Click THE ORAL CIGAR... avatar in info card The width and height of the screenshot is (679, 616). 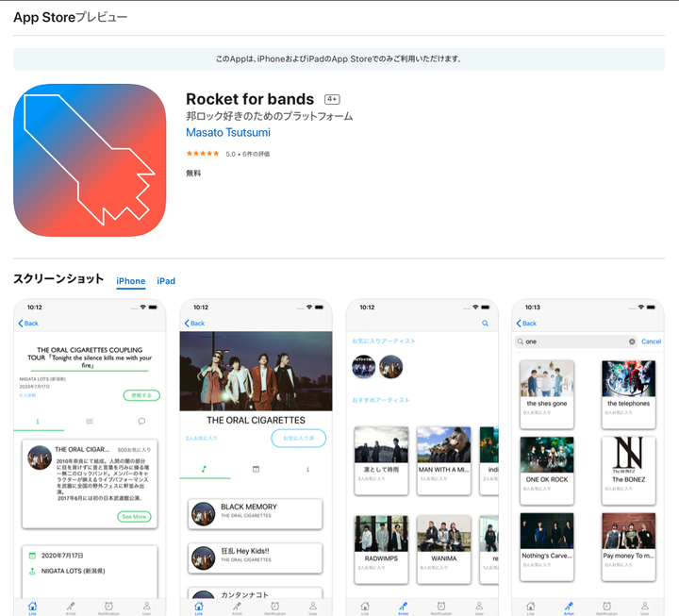tap(40, 458)
